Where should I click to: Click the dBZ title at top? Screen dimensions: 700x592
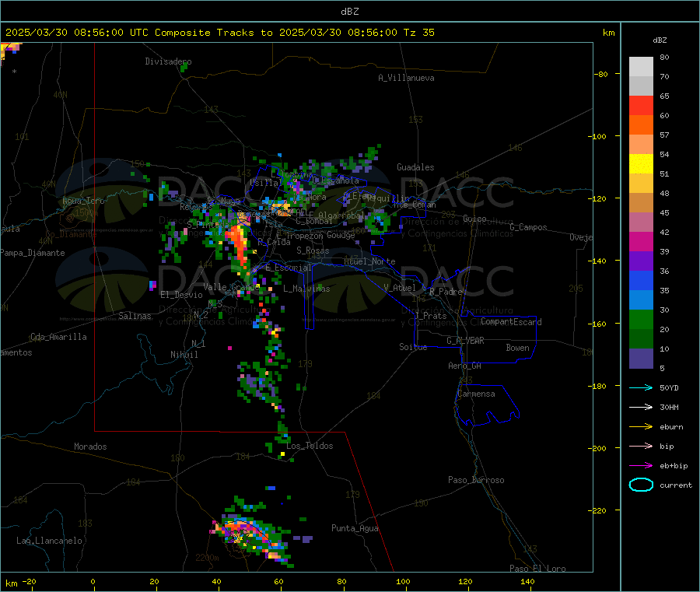point(349,12)
